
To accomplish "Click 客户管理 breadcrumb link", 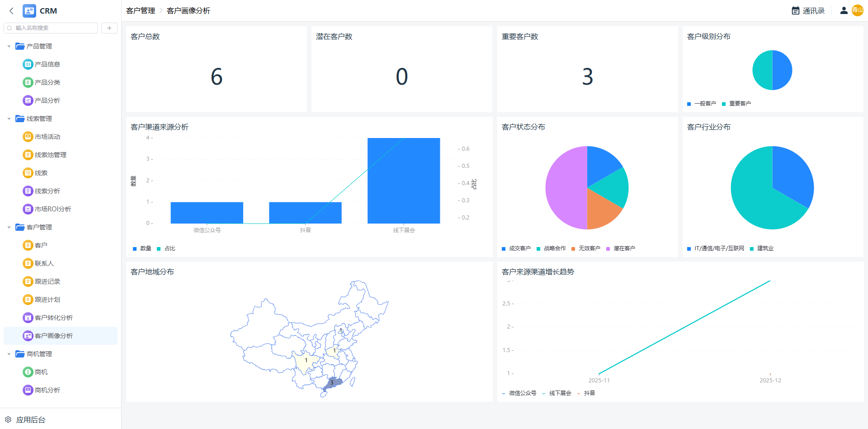I will coord(141,11).
